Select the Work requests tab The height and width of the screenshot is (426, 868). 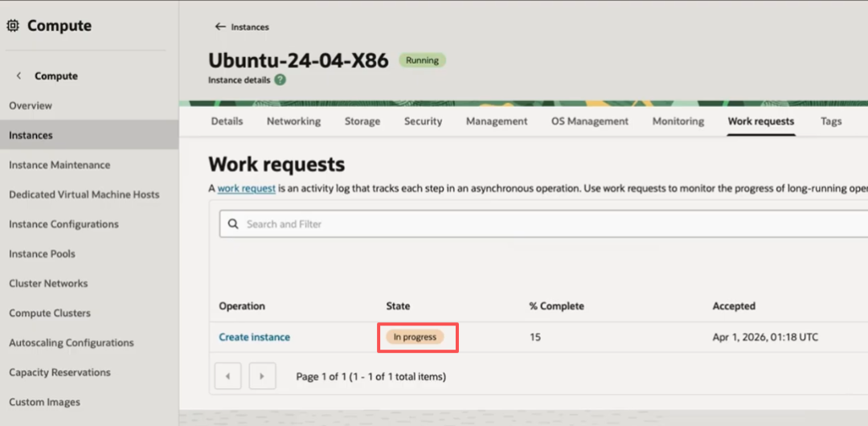click(761, 121)
